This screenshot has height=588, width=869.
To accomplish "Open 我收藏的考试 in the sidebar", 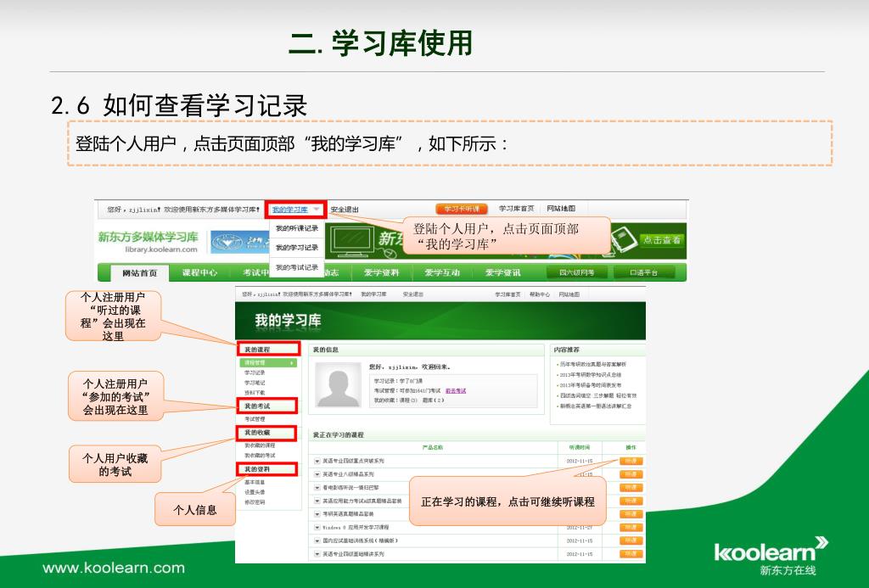I will click(260, 456).
